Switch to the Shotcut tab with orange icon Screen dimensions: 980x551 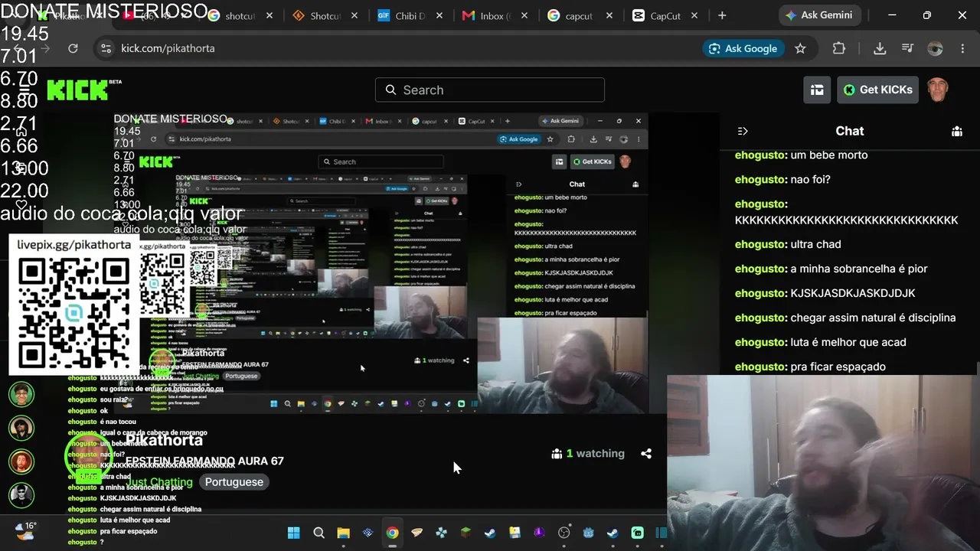324,15
